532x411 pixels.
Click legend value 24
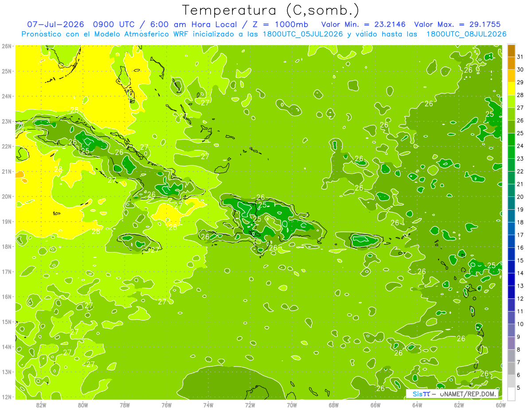point(520,146)
